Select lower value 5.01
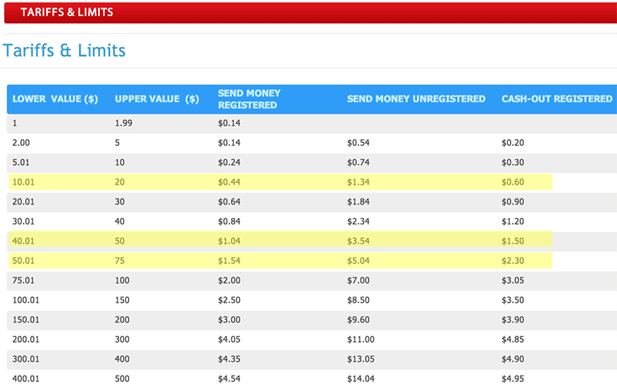 20,162
